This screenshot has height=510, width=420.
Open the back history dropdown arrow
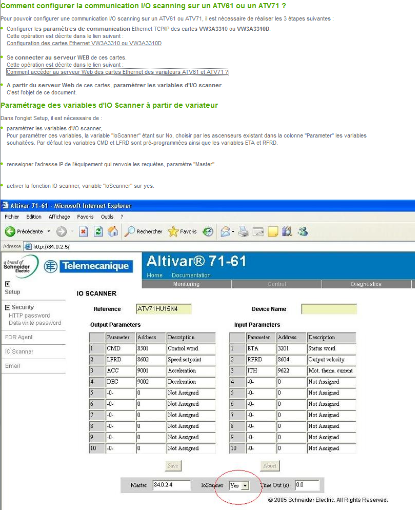tap(49, 231)
